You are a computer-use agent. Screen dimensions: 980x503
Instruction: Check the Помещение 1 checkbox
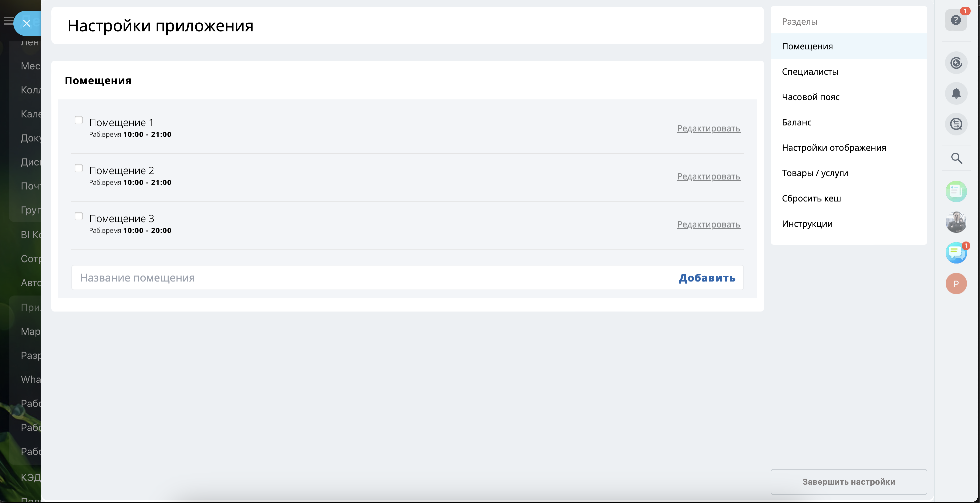(79, 120)
